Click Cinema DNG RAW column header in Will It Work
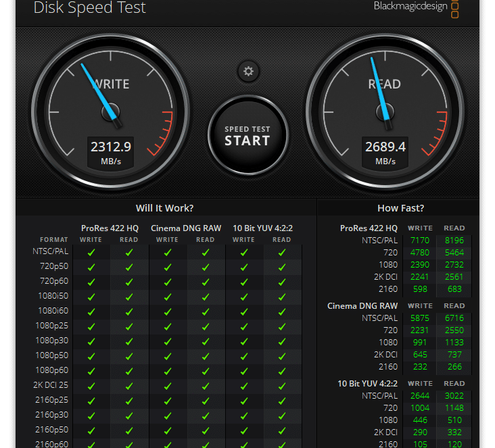The height and width of the screenshot is (448, 495). (186, 228)
